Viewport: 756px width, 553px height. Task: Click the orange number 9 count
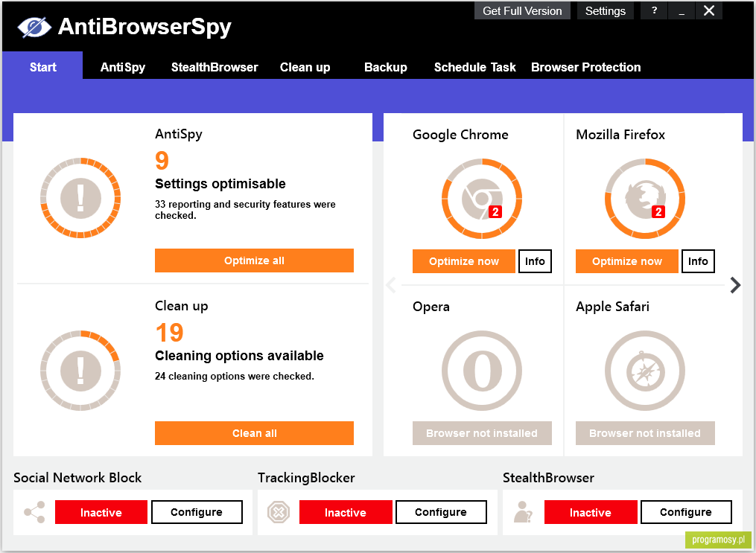162,161
